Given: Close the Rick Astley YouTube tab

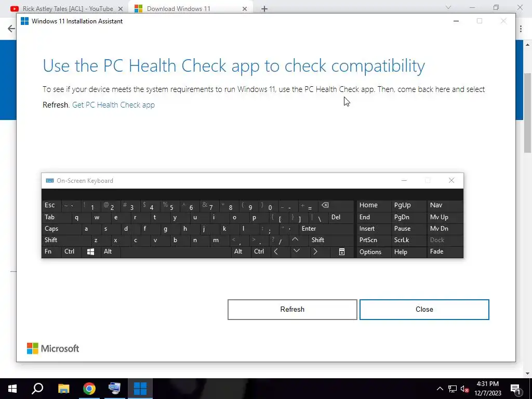Looking at the screenshot, I should (121, 9).
